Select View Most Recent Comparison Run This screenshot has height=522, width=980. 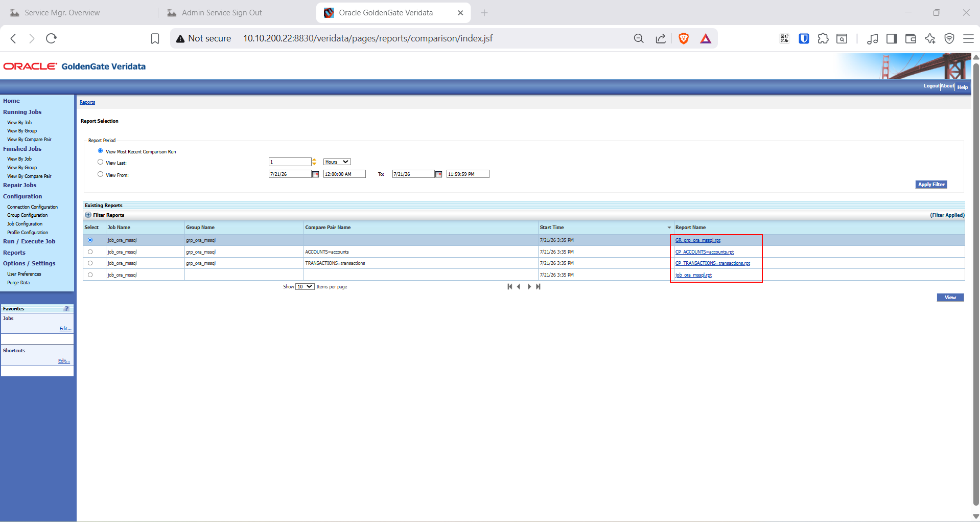tap(100, 151)
